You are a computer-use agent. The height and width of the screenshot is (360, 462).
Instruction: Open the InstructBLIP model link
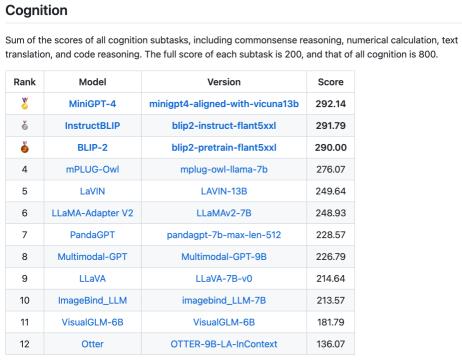(x=92, y=126)
